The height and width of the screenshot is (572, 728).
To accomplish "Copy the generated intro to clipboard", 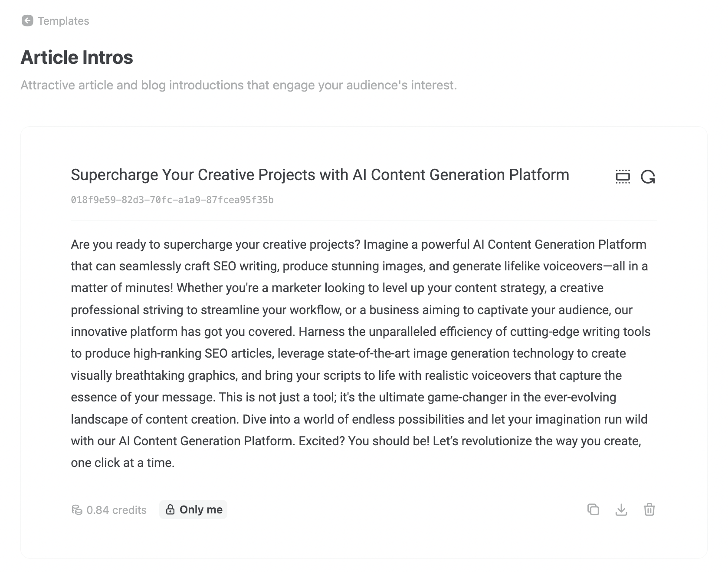I will [593, 509].
